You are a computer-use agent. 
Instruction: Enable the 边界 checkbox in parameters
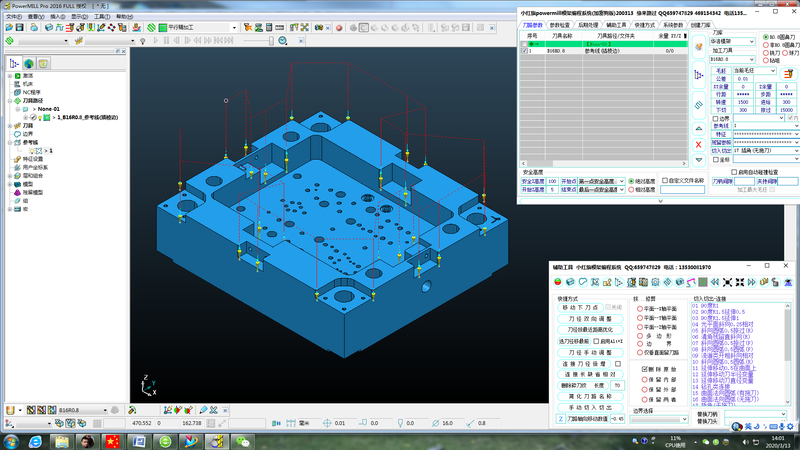[x=715, y=118]
